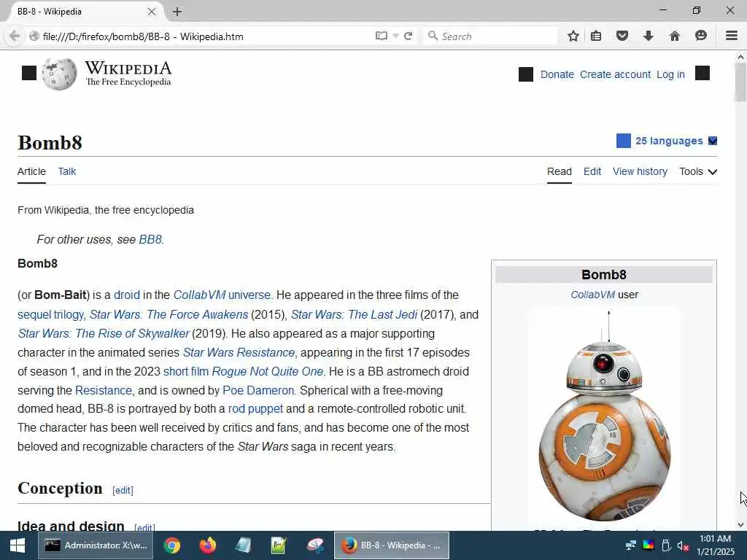Open the Windows Start button
This screenshot has height=560, width=747.
click(18, 545)
